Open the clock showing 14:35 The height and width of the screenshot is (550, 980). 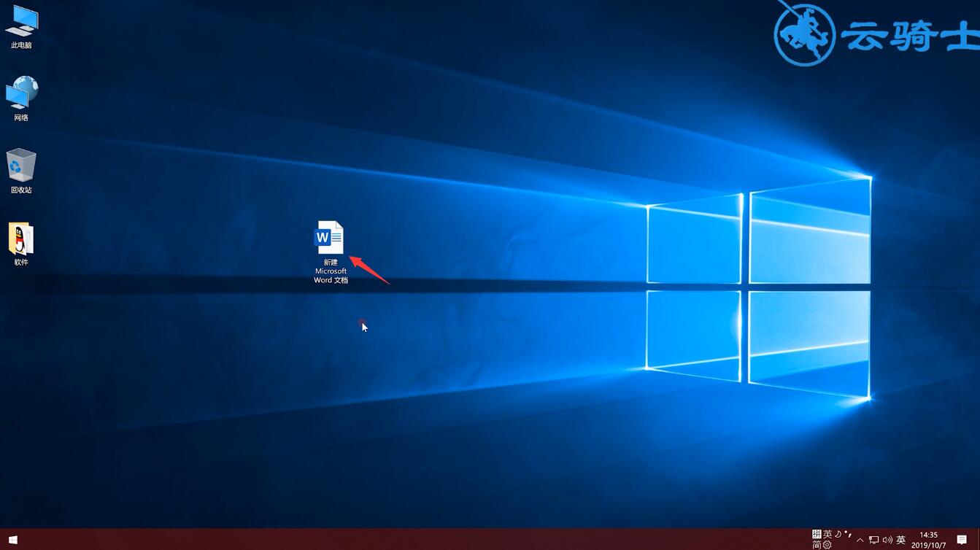click(929, 540)
